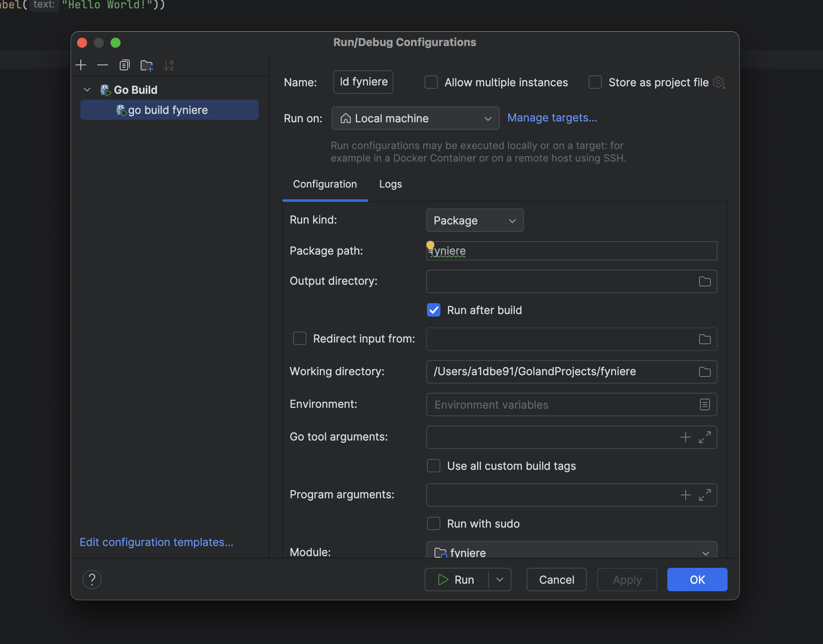Select go build fyniere configuration

pyautogui.click(x=169, y=110)
